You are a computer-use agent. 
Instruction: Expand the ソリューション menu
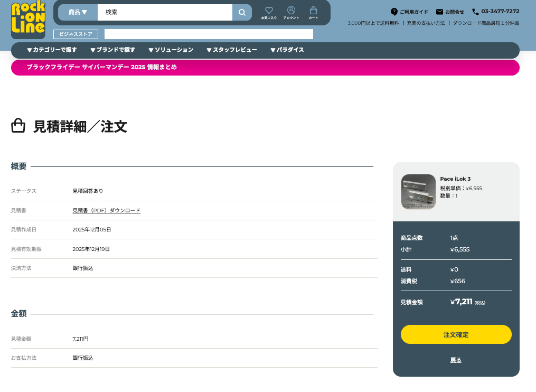[171, 50]
